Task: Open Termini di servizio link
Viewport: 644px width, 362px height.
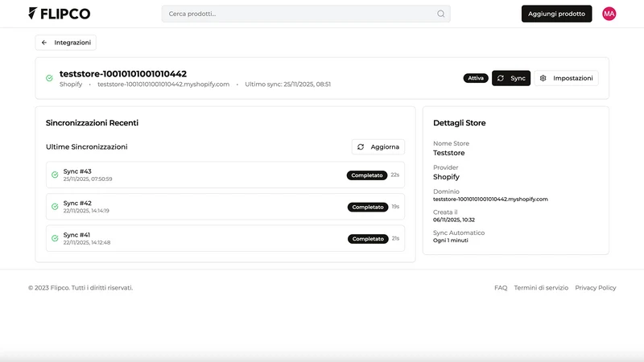Action: tap(541, 288)
